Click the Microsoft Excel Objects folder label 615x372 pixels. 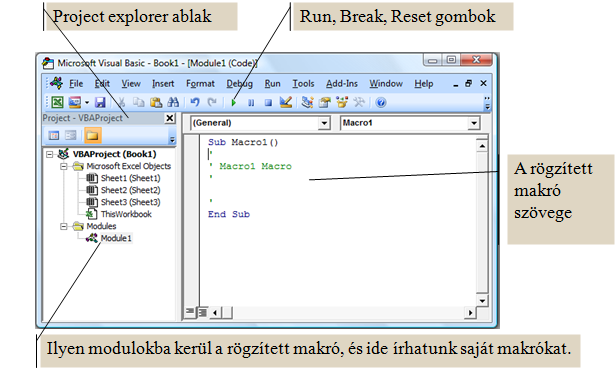point(129,166)
